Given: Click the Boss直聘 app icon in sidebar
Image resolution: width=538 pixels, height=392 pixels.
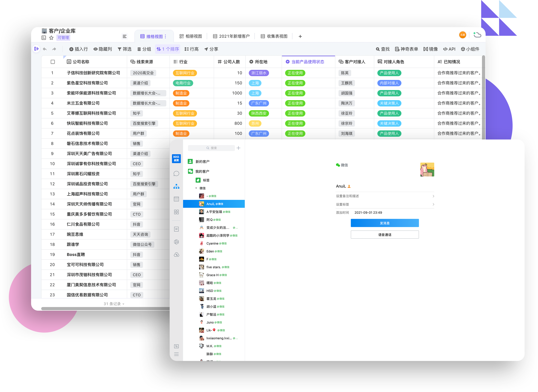Looking at the screenshot, I should click(176, 159).
